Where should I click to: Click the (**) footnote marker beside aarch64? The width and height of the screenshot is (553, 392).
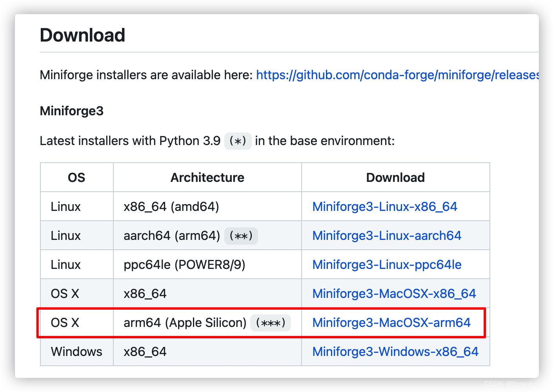pos(241,236)
